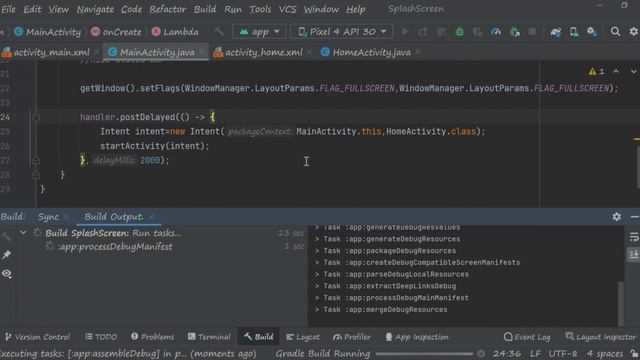Open the eye view options in Build panel
Viewport: 640px width, 360px height.
pyautogui.click(x=7, y=273)
